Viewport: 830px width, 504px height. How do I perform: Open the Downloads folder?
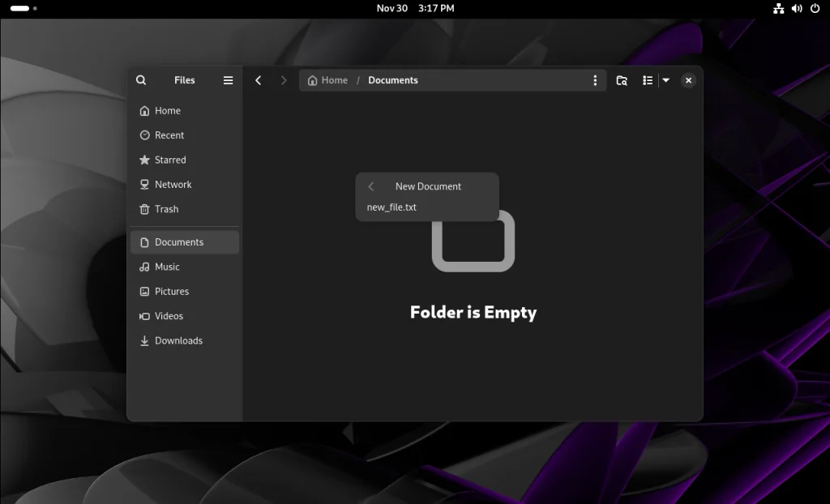click(x=178, y=340)
